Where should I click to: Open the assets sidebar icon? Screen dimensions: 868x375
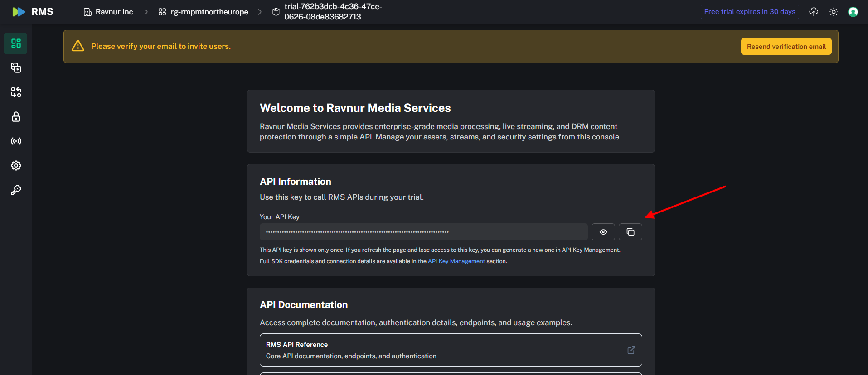pos(16,68)
